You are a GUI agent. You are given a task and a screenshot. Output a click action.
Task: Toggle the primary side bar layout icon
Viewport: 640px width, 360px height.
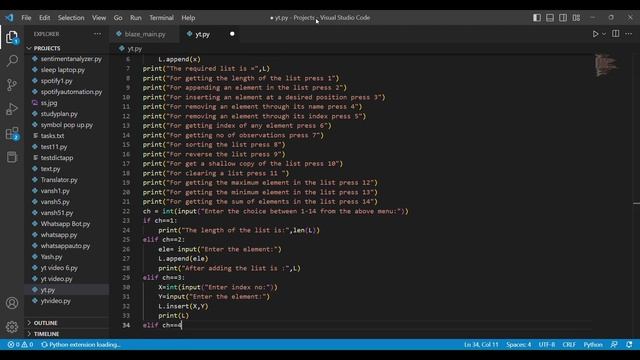537,18
